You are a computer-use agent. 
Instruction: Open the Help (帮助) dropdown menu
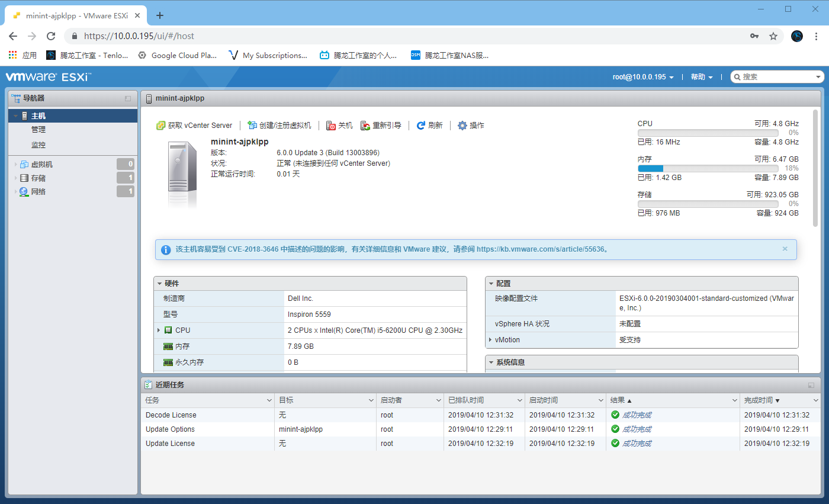pos(702,77)
